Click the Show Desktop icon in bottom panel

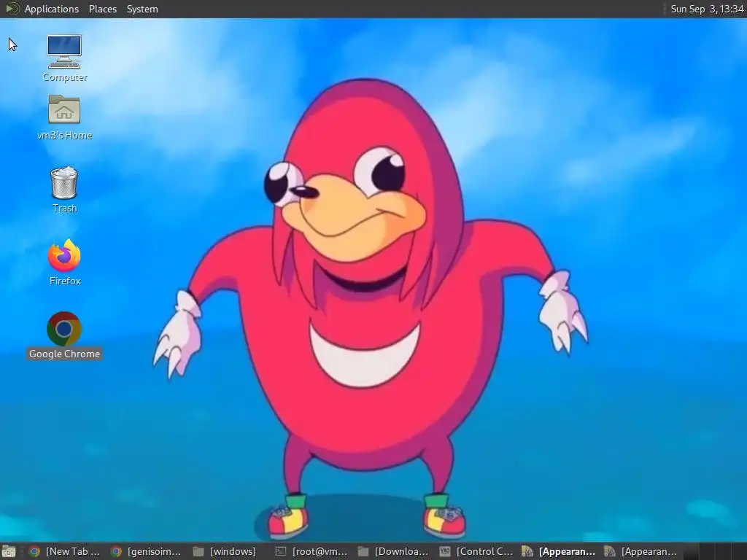[9, 551]
